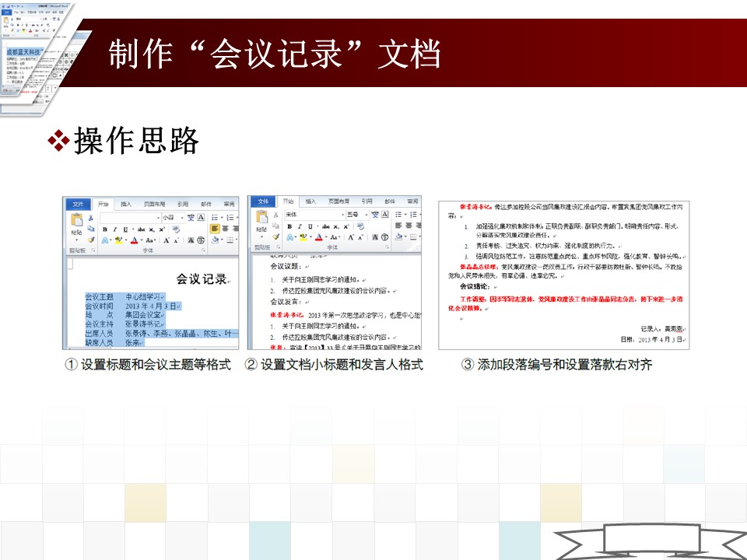Click 记录人 signature line in step ③ document
747x560 pixels.
click(662, 329)
